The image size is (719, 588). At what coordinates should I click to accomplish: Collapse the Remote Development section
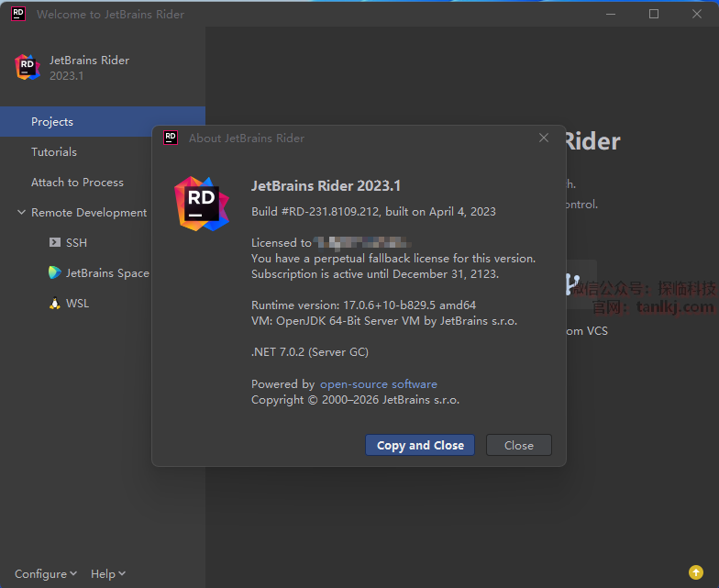22,213
